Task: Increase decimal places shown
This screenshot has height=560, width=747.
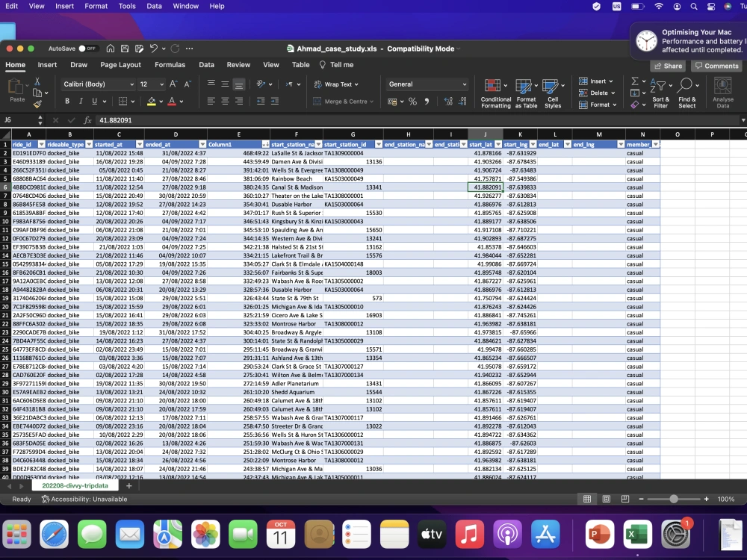Action: [448, 102]
